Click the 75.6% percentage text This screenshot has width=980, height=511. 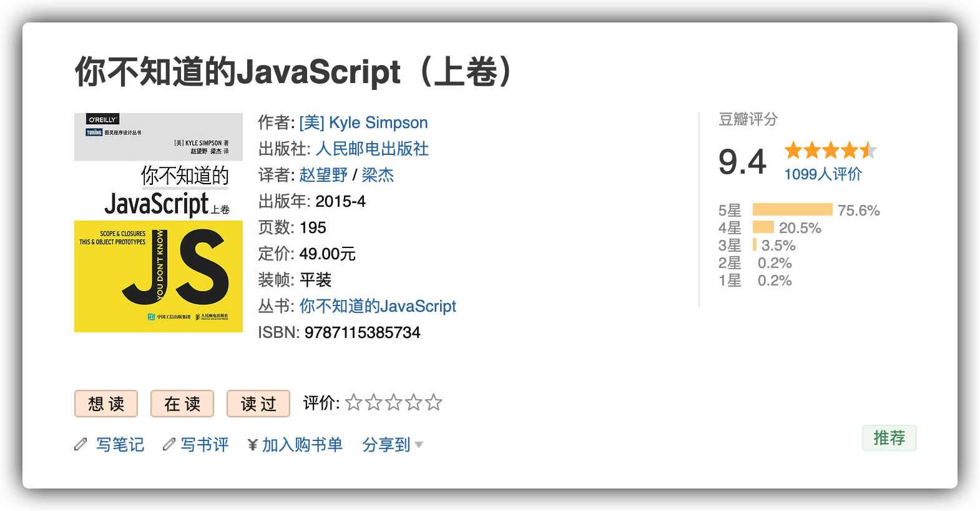(859, 211)
